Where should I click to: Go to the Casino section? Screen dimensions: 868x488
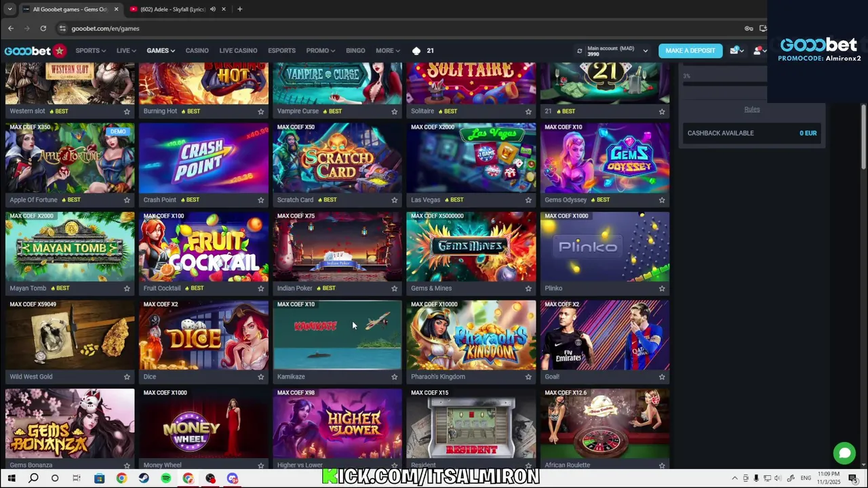point(197,51)
